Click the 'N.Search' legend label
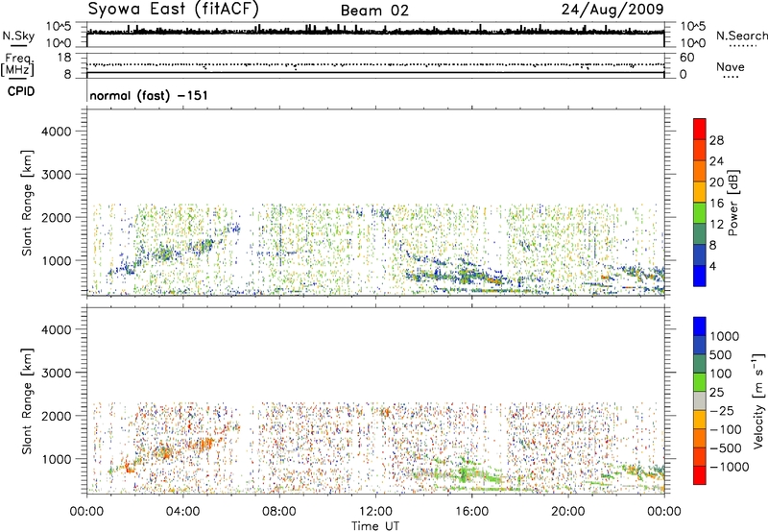 pyautogui.click(x=741, y=36)
